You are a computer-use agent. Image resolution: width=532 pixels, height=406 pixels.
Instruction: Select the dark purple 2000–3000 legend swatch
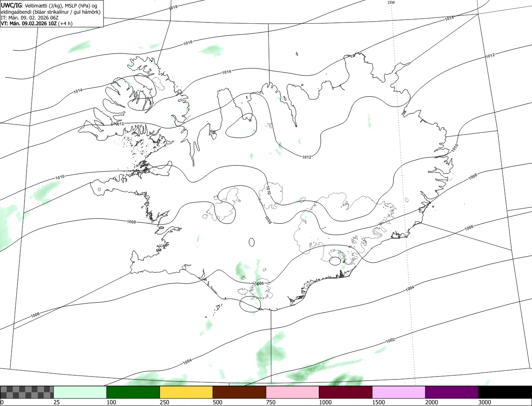point(452,392)
